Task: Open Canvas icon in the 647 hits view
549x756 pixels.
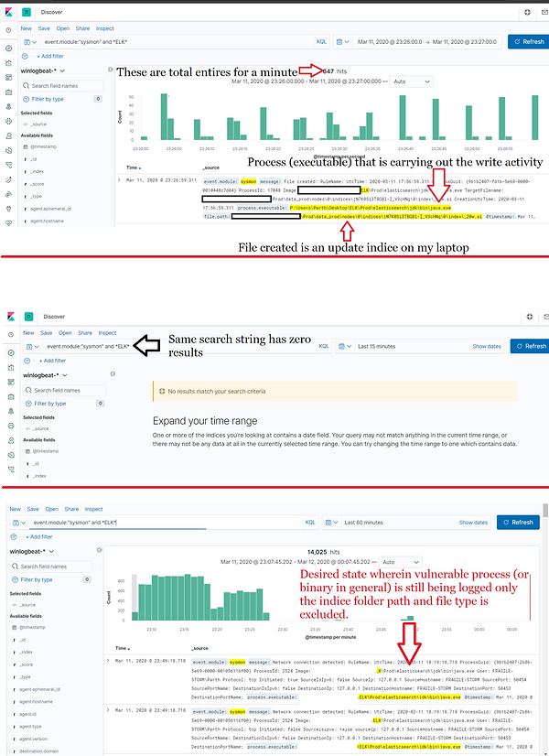Action: (x=8, y=92)
